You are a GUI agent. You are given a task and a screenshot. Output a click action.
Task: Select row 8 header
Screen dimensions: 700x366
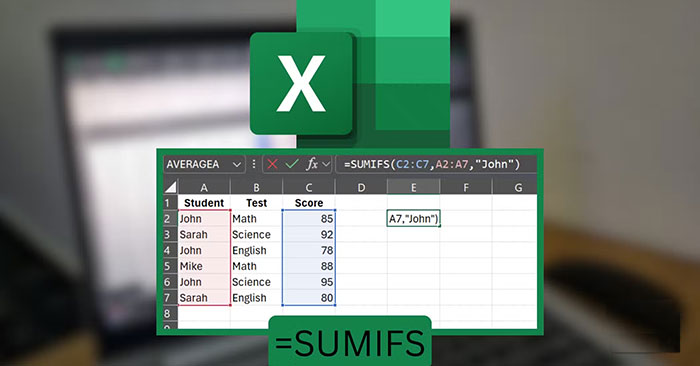(x=171, y=313)
